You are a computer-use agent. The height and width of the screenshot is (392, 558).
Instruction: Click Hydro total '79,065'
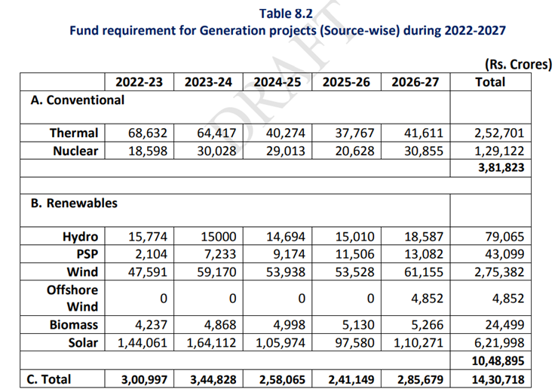[x=504, y=237]
